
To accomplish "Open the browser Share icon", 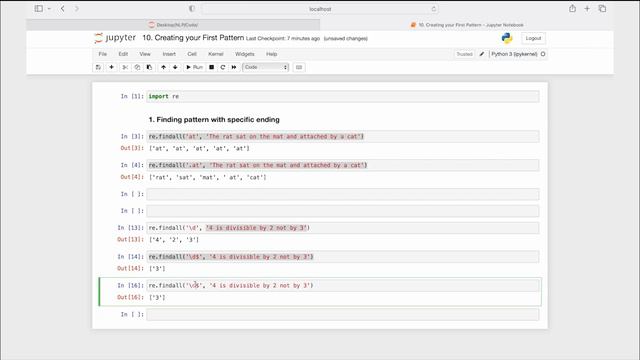I will click(572, 8).
